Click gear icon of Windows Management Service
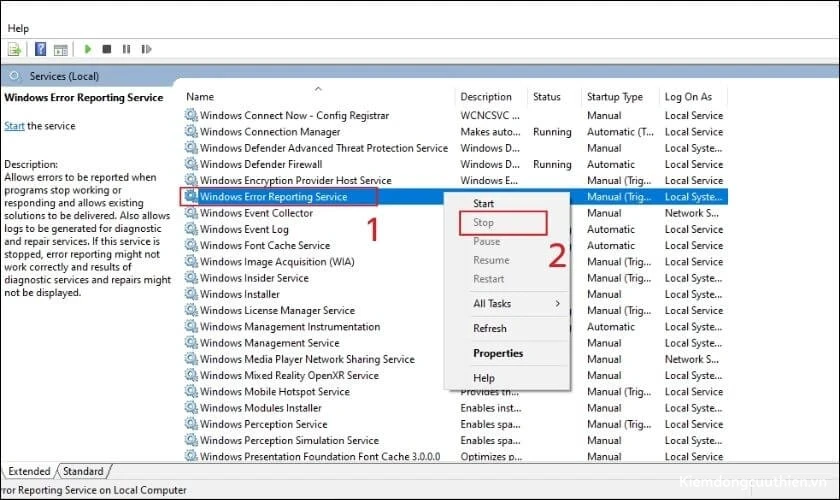The height and width of the screenshot is (500, 840). coord(191,342)
